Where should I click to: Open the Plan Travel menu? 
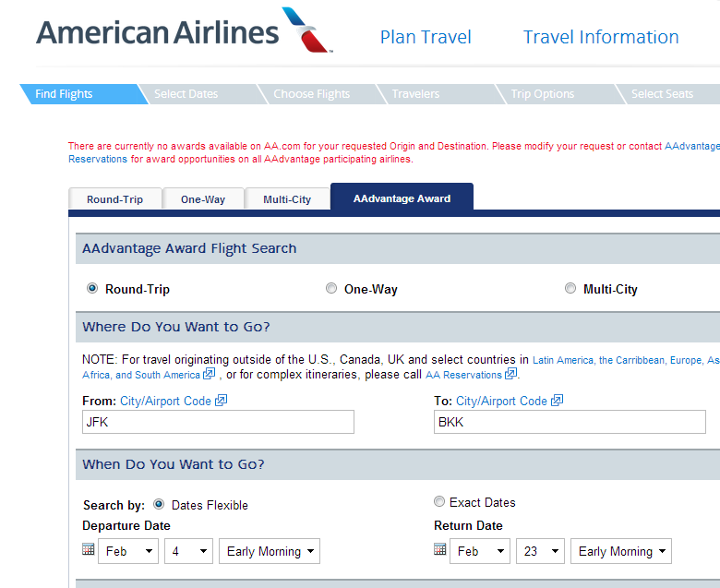click(x=426, y=37)
